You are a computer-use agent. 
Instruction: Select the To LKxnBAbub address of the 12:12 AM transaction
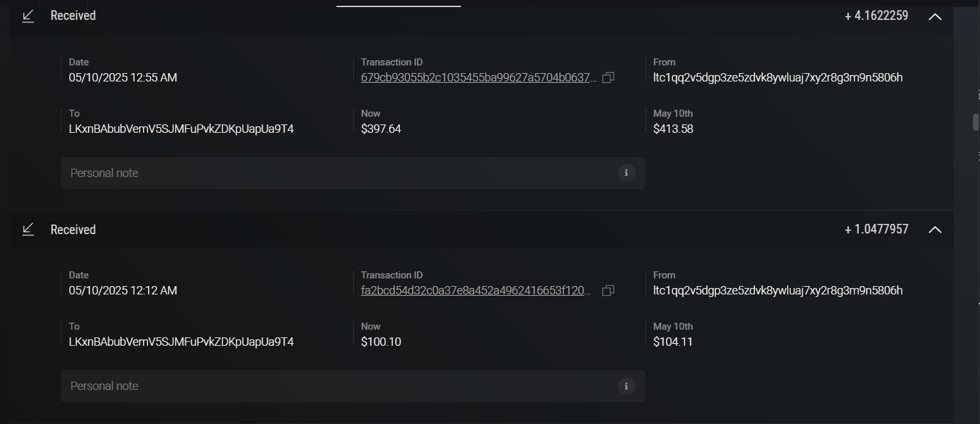[181, 342]
